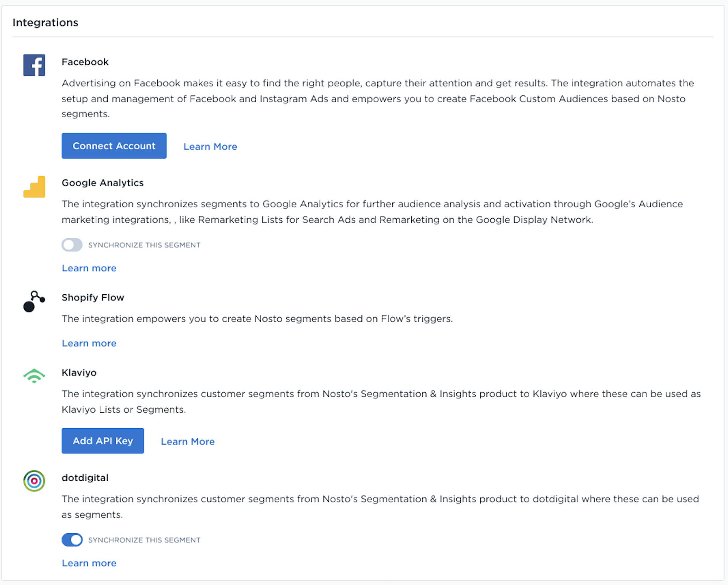This screenshot has height=585, width=728.
Task: Click dotdigital 'Synchronize this segment' label
Action: [144, 540]
